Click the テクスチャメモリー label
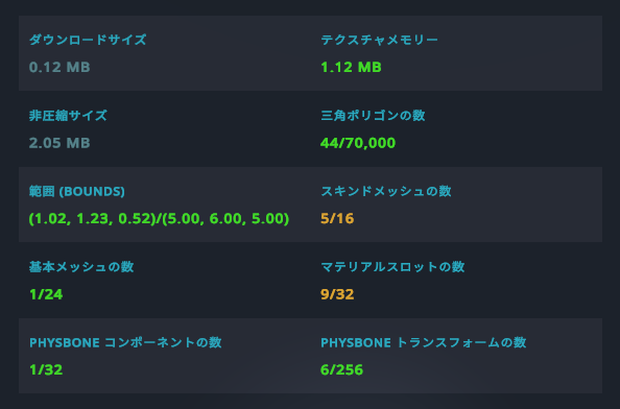The width and height of the screenshot is (620, 409). point(379,40)
